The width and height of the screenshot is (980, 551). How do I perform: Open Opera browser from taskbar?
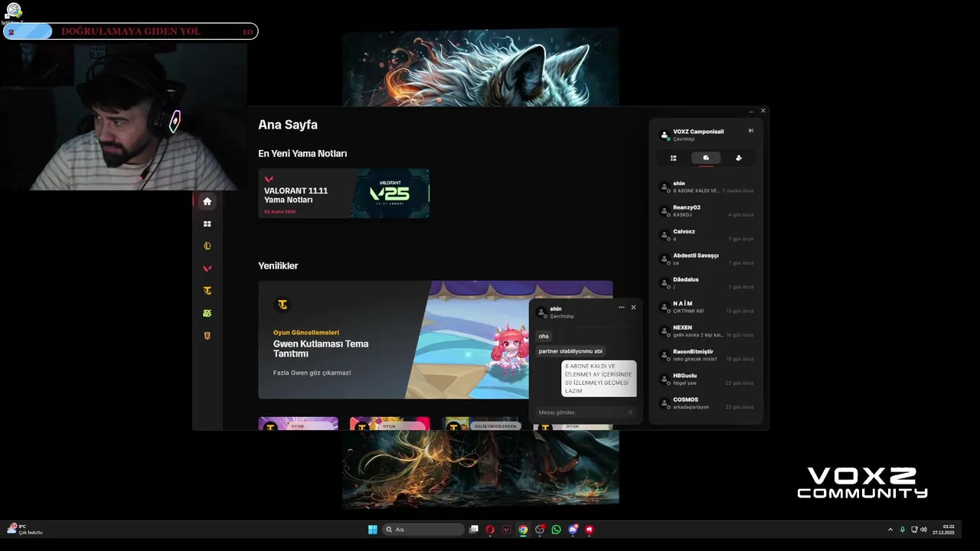490,530
